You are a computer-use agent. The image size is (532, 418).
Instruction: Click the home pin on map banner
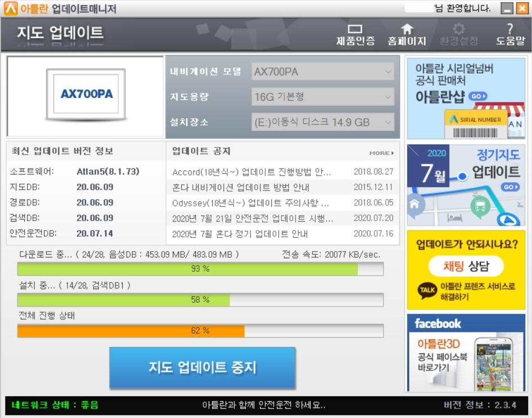[414, 205]
